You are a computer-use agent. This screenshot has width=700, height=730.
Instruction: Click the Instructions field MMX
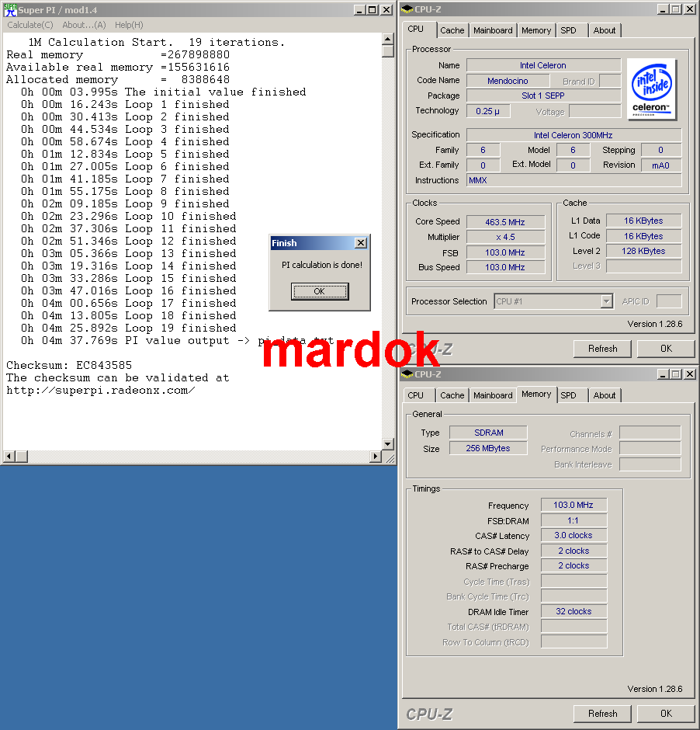pyautogui.click(x=574, y=181)
